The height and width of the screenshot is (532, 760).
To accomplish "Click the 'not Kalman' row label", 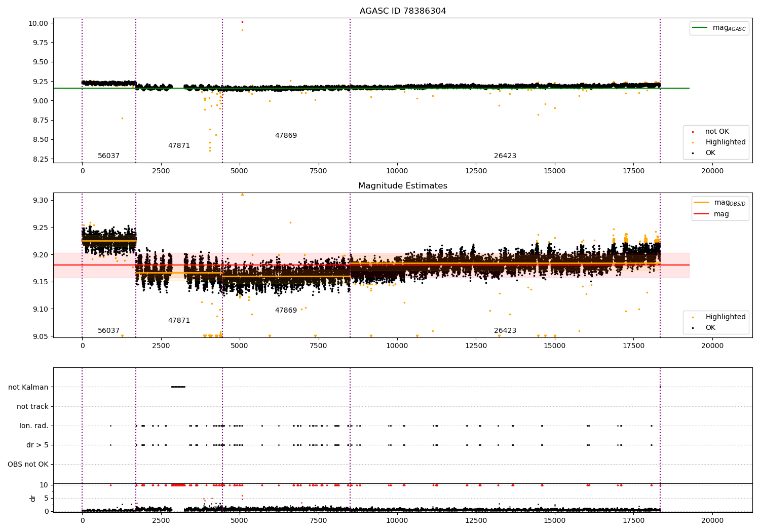I will point(28,388).
